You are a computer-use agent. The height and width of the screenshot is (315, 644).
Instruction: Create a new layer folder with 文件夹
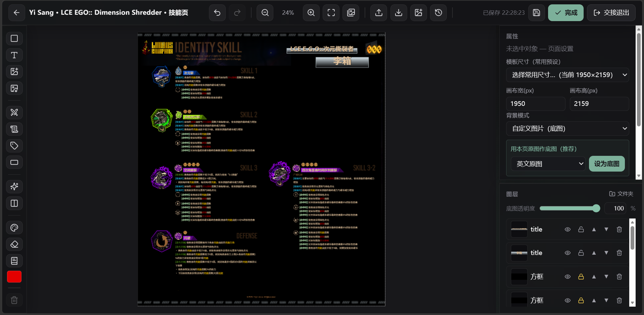point(621,194)
